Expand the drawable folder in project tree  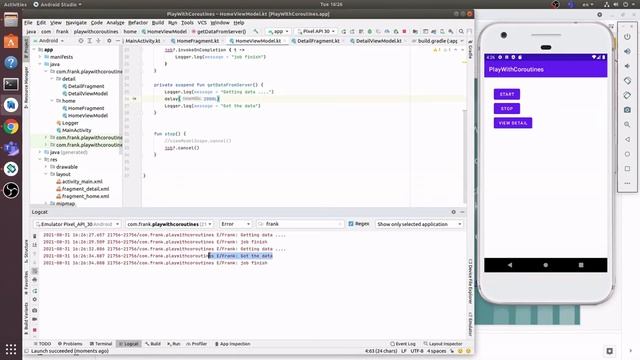coord(46,167)
